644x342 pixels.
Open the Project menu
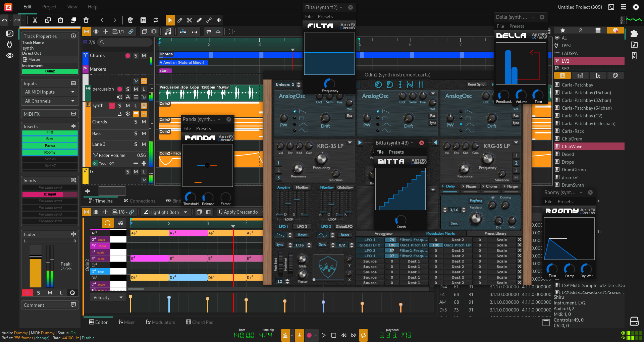tap(49, 7)
